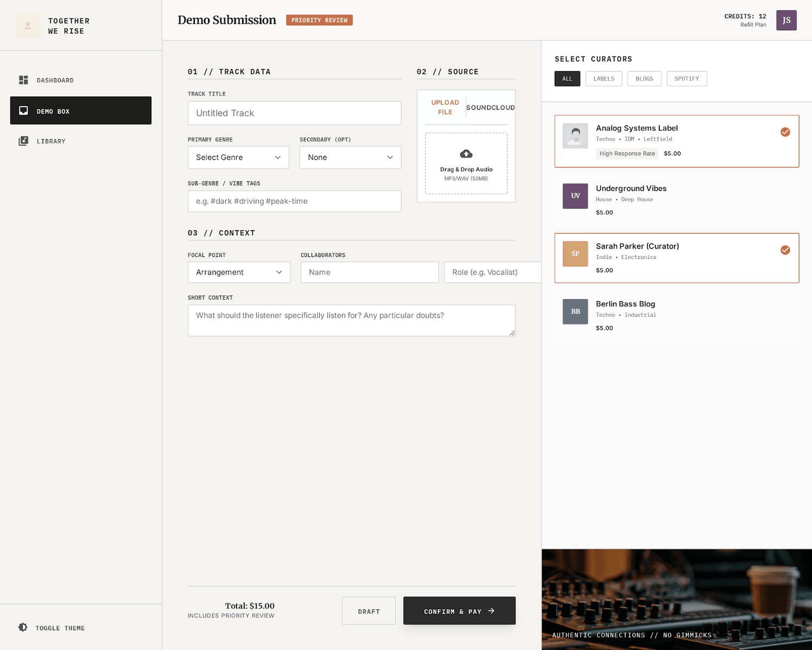Expand the Secondary genre dropdown

[350, 158]
